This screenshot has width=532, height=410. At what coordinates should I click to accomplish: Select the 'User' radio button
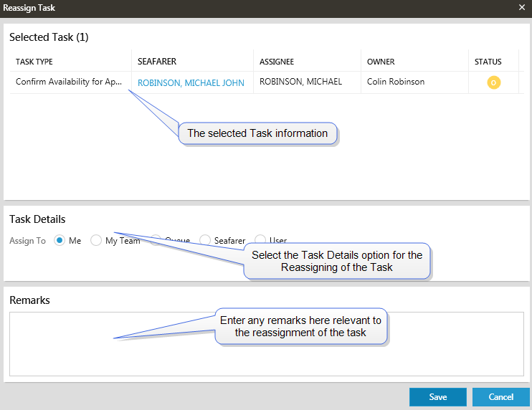pos(260,241)
